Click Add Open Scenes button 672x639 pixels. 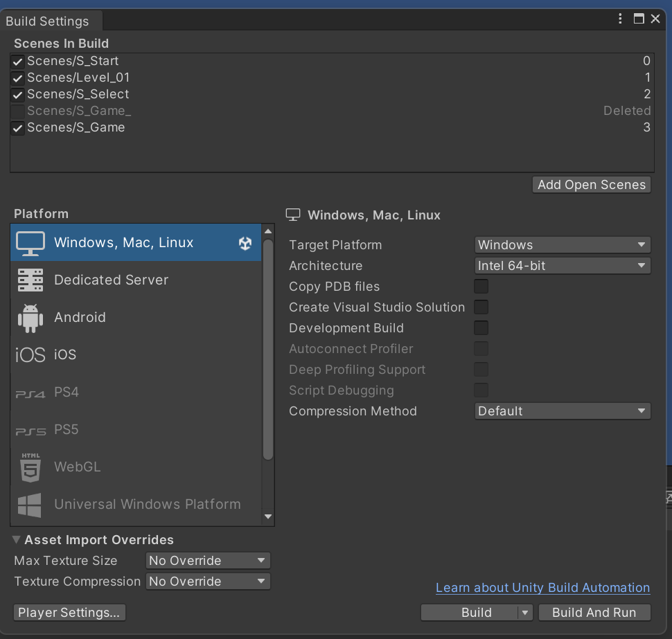coord(592,185)
